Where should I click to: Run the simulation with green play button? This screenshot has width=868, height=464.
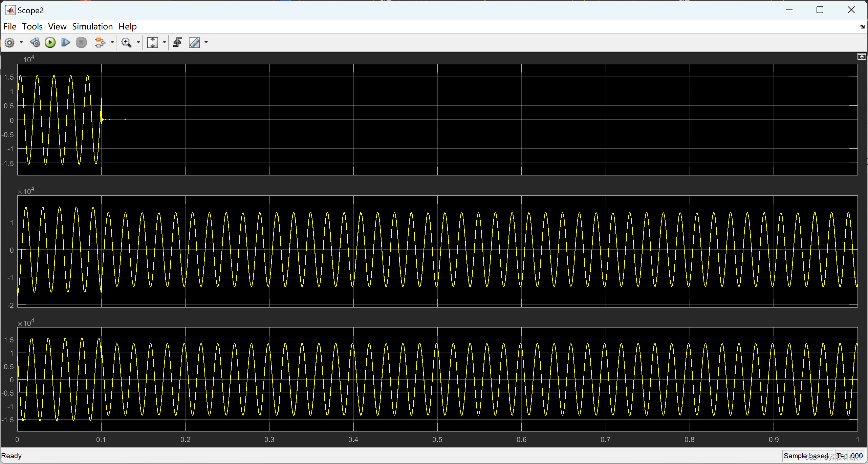pos(50,43)
